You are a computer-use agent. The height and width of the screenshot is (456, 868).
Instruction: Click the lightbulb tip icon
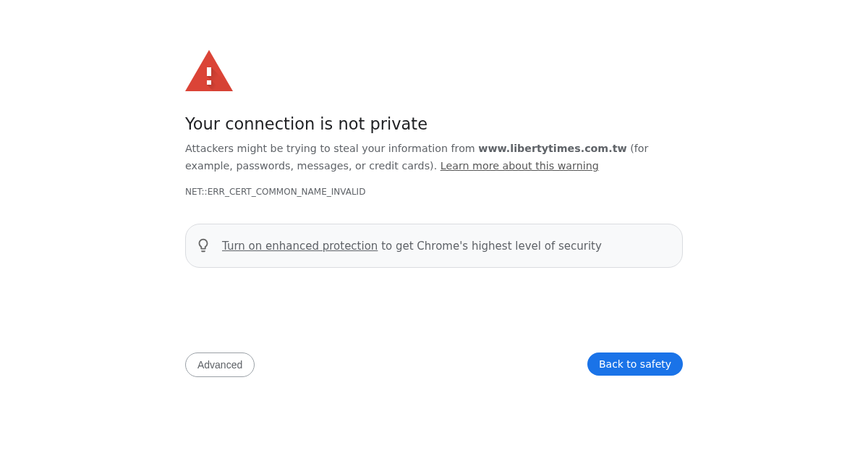(203, 246)
